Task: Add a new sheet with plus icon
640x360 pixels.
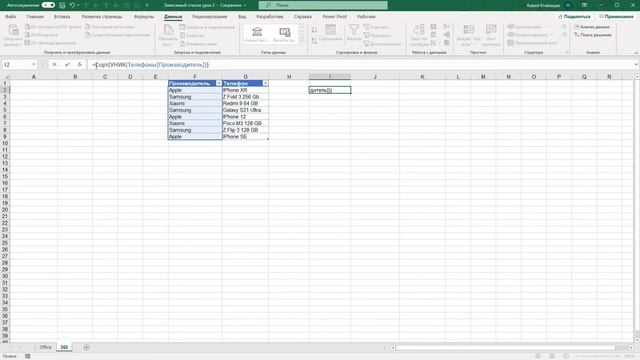Action: tap(86, 347)
